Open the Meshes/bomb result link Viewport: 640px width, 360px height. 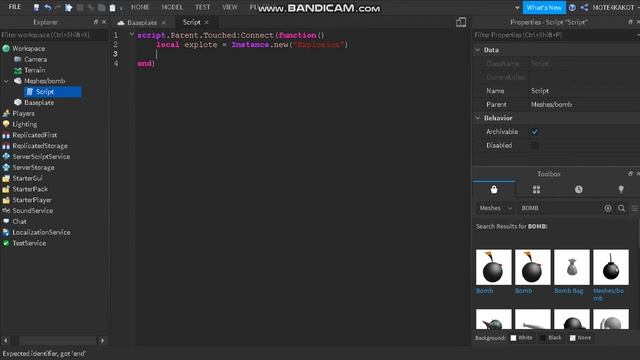tap(608, 294)
